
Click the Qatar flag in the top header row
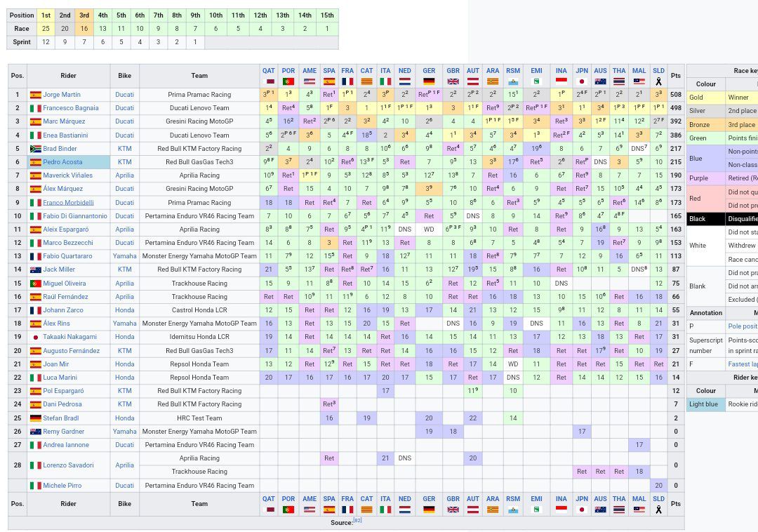coord(268,81)
